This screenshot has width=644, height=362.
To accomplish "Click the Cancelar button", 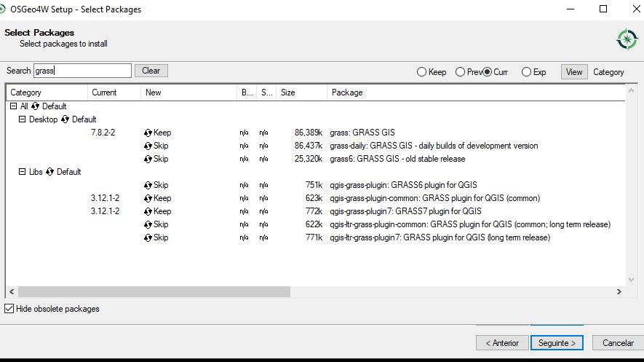I will click(618, 342).
